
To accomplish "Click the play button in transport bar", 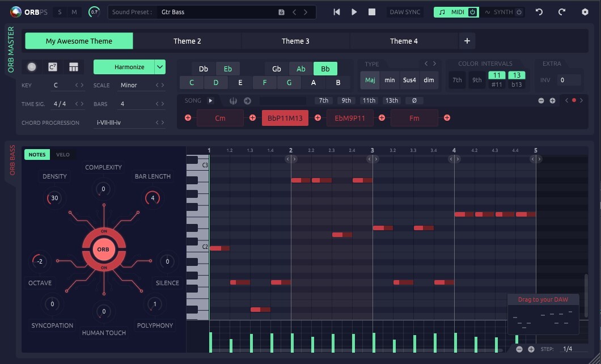I will (354, 12).
